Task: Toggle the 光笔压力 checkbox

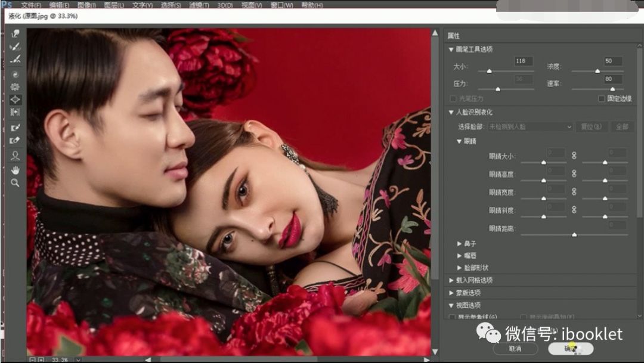Action: tap(453, 99)
